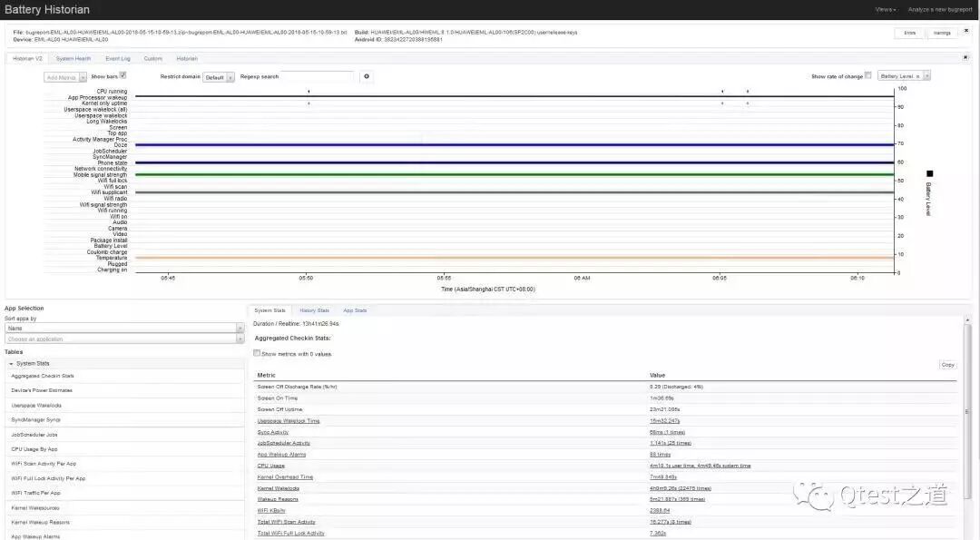Viewport: 980px width, 540px height.
Task: Click the Copy button above the table
Action: 947,364
